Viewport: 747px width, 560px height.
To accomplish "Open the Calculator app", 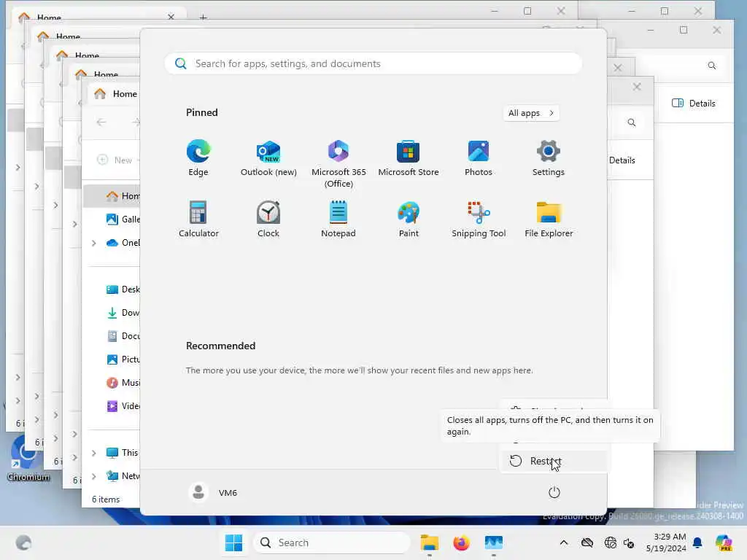I will click(x=198, y=219).
